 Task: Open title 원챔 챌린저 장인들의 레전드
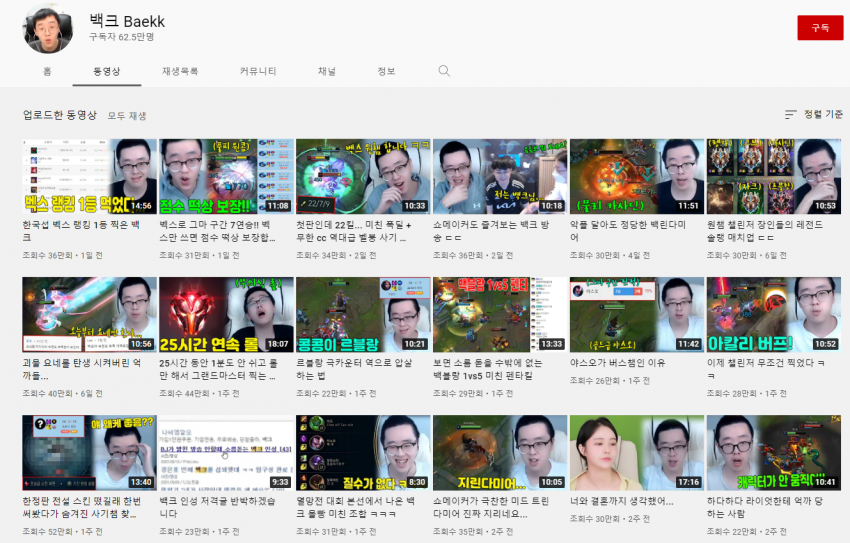pos(765,231)
